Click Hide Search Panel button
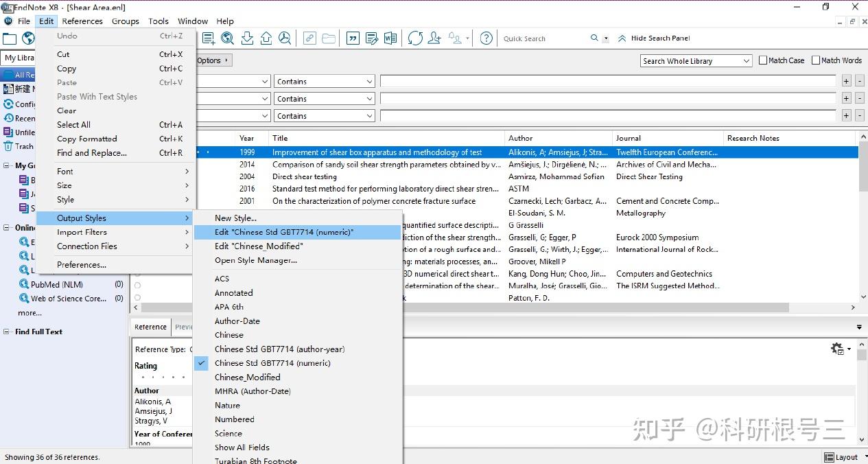Viewport: 868px width, 464px height. pyautogui.click(x=653, y=38)
